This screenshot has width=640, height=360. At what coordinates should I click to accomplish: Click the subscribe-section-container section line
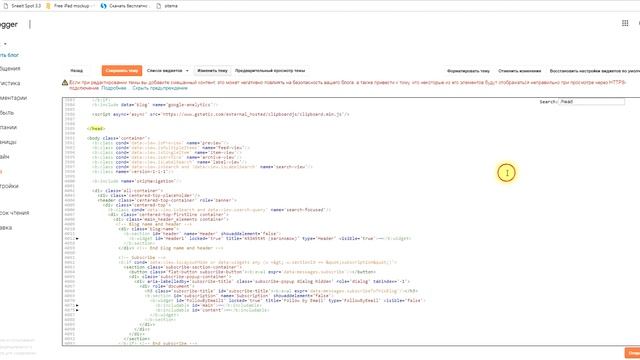tap(182, 267)
